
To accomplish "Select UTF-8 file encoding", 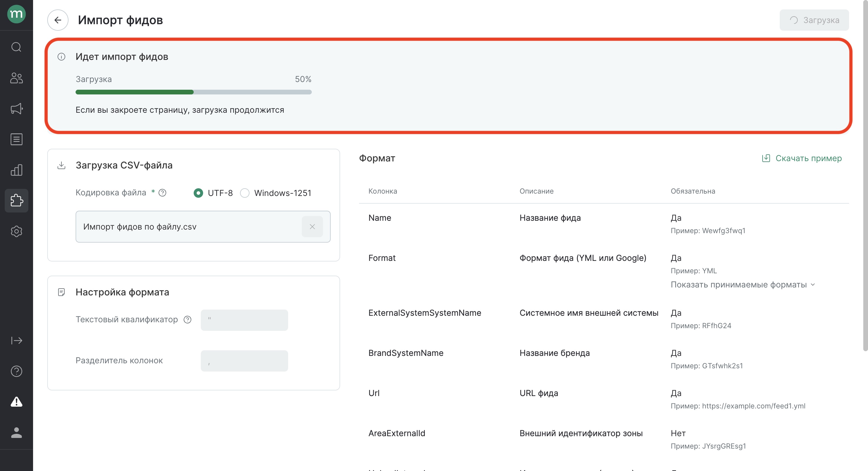I will click(198, 193).
